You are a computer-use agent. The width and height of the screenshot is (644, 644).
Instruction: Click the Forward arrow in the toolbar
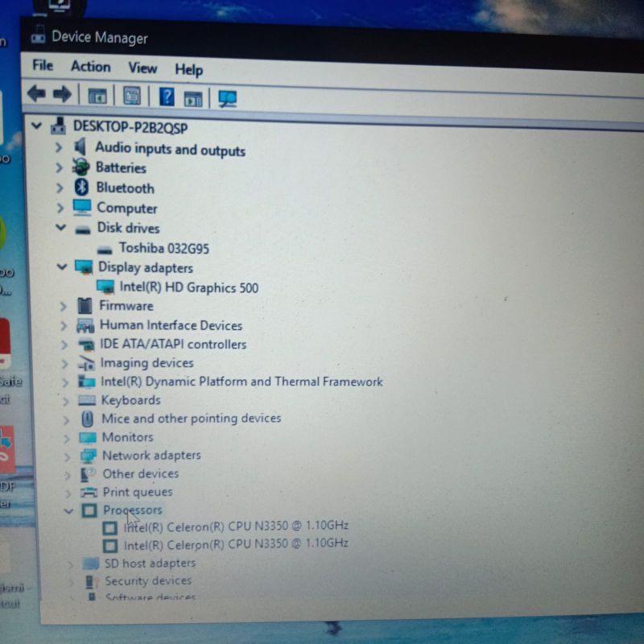[x=62, y=95]
